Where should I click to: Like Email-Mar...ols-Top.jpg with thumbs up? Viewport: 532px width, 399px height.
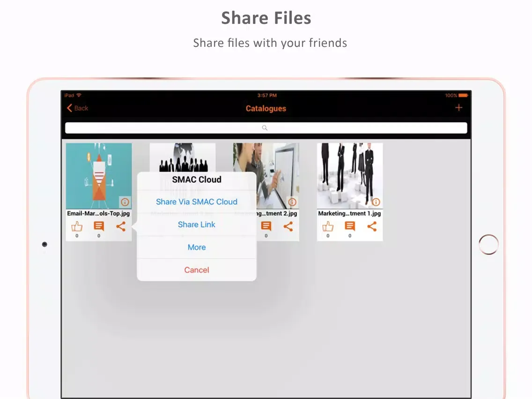(x=77, y=226)
